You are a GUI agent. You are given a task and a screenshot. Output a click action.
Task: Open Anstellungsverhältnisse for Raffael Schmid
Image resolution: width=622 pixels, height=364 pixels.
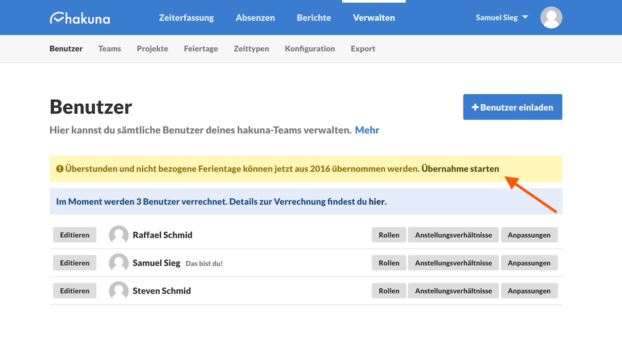454,235
